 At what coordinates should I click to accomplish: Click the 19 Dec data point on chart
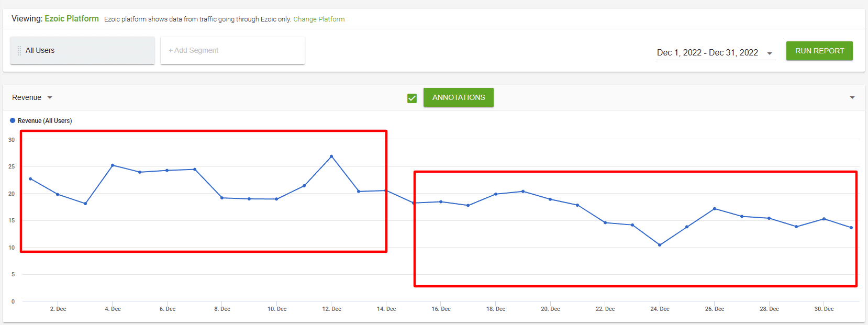pyautogui.click(x=523, y=192)
